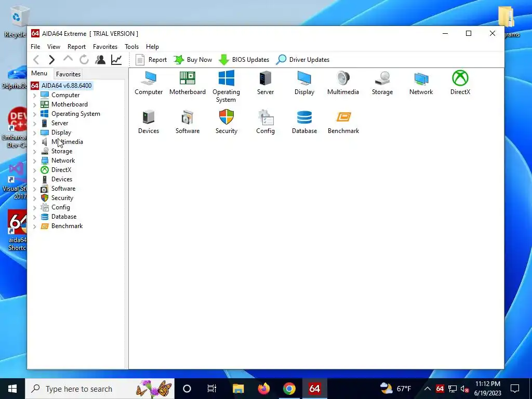Open the Report menu

click(76, 46)
